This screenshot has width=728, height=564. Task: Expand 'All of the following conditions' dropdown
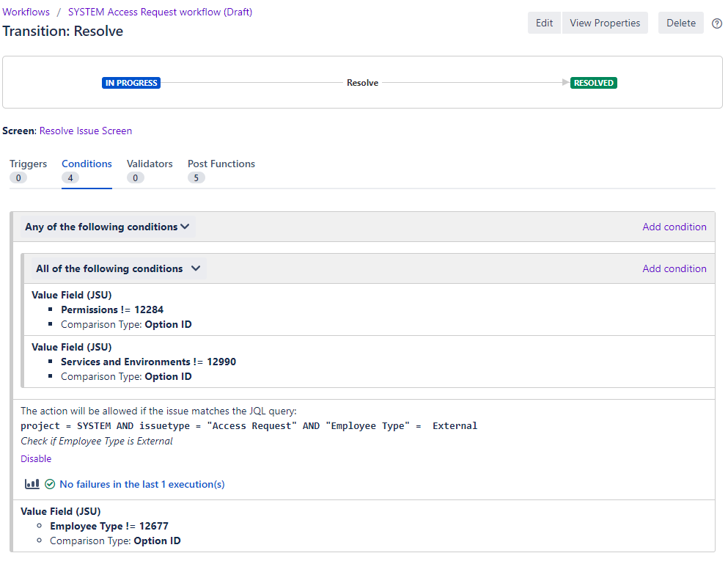tap(118, 268)
